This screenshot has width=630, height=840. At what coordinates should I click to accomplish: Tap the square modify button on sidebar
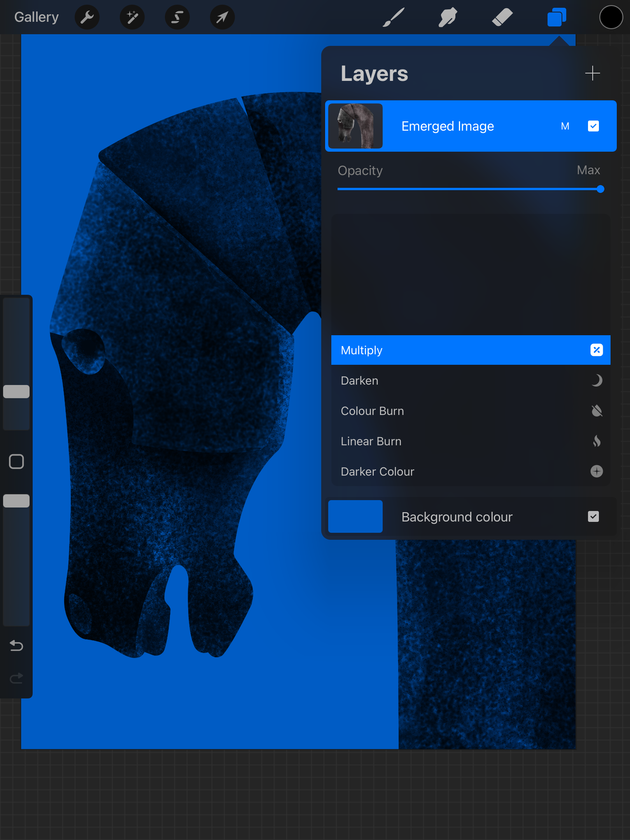point(16,462)
